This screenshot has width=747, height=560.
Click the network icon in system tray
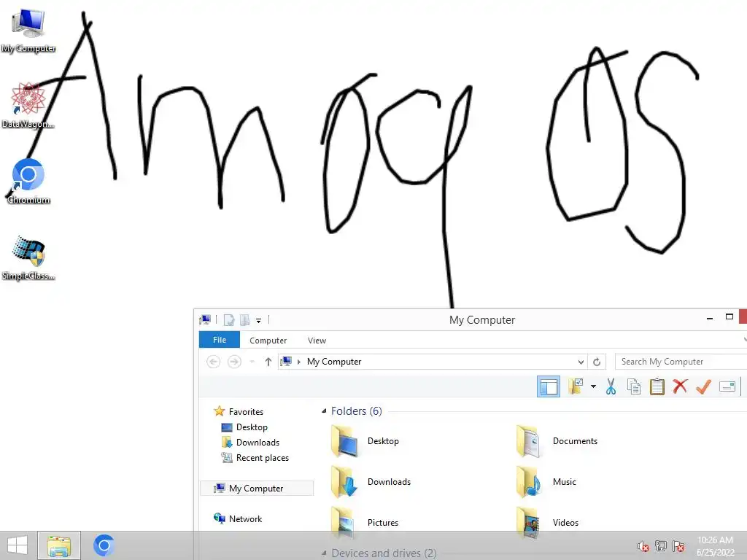pyautogui.click(x=661, y=545)
